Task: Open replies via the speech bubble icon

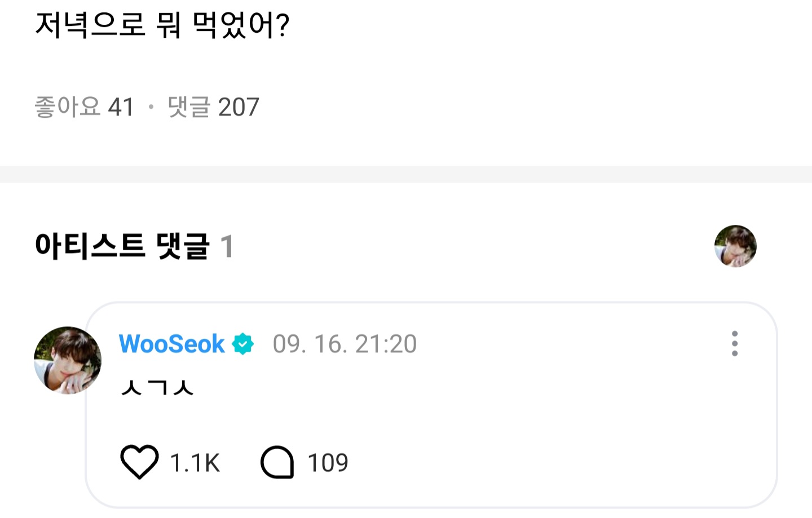Action: [x=277, y=462]
